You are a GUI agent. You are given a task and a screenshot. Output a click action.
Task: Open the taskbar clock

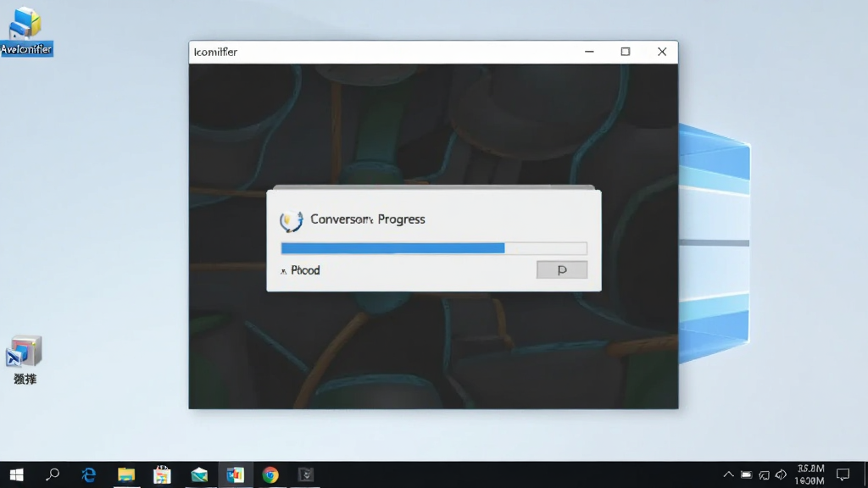click(810, 474)
